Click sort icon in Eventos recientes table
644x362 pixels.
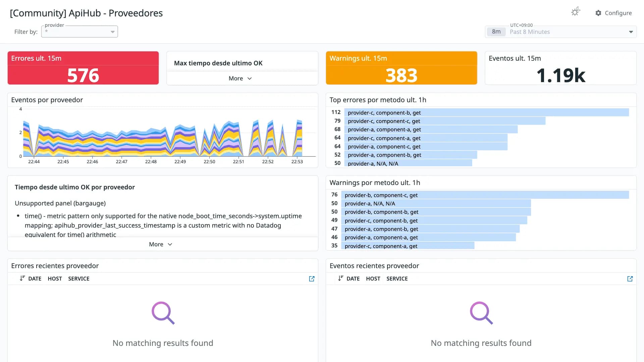(340, 279)
